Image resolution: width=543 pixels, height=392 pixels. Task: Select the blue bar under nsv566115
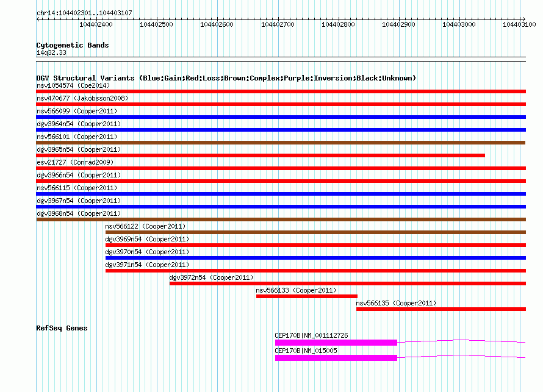281,194
